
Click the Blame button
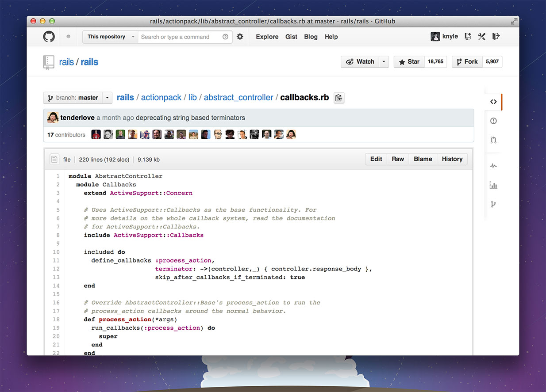coord(423,159)
